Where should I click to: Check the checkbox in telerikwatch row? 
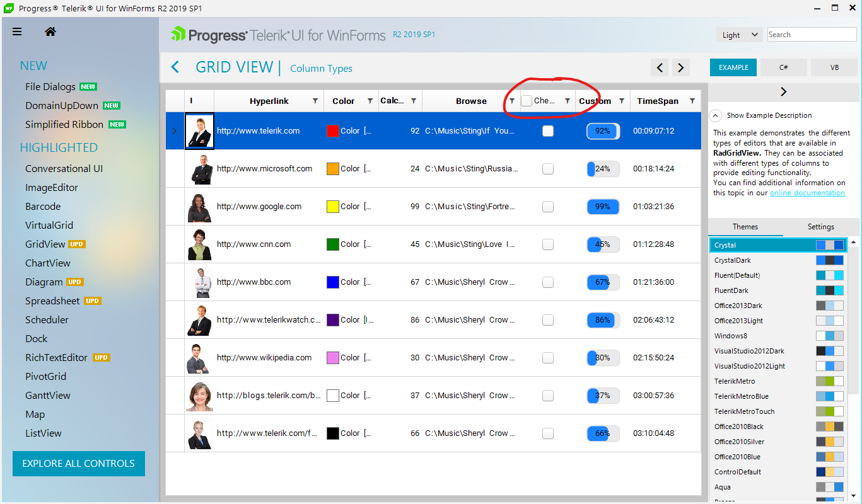(548, 320)
